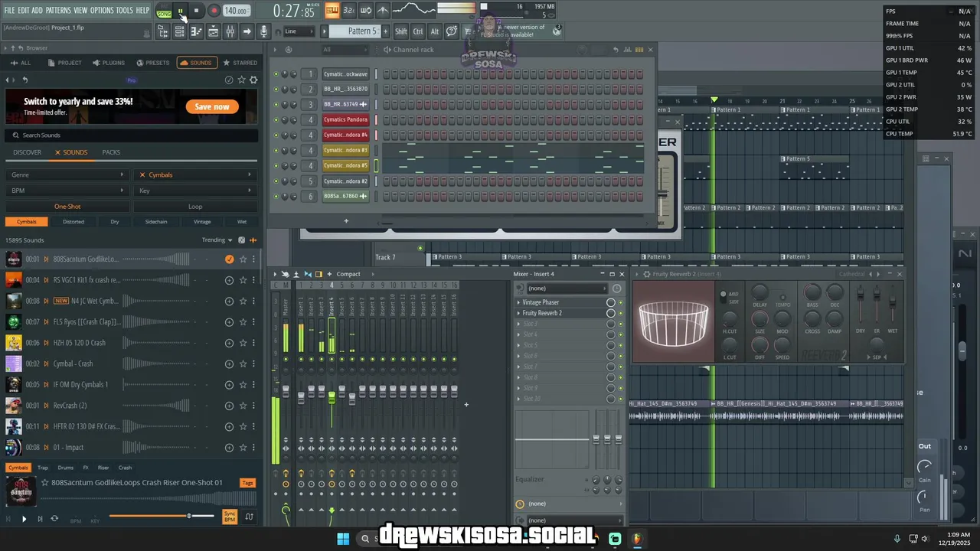Open the OPTIONS menu
Screen dimensions: 980x551
102,10
